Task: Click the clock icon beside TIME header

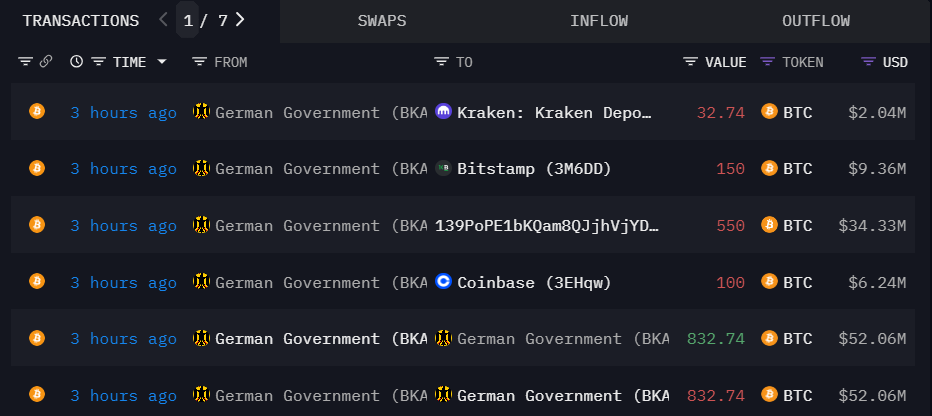Action: [x=76, y=62]
